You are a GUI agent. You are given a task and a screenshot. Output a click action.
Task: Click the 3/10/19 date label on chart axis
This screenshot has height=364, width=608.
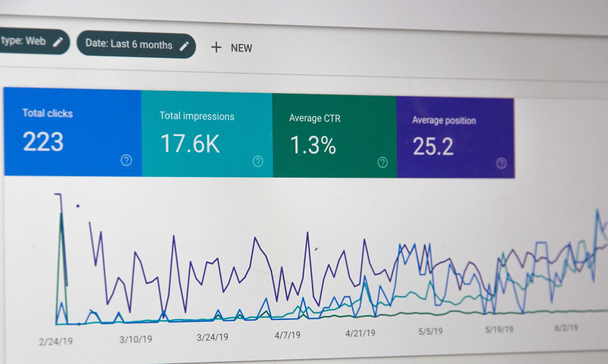136,339
